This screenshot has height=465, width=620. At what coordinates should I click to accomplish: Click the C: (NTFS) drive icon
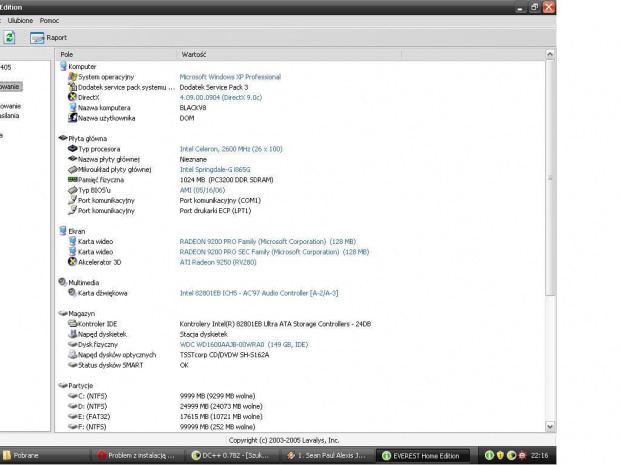[72, 395]
